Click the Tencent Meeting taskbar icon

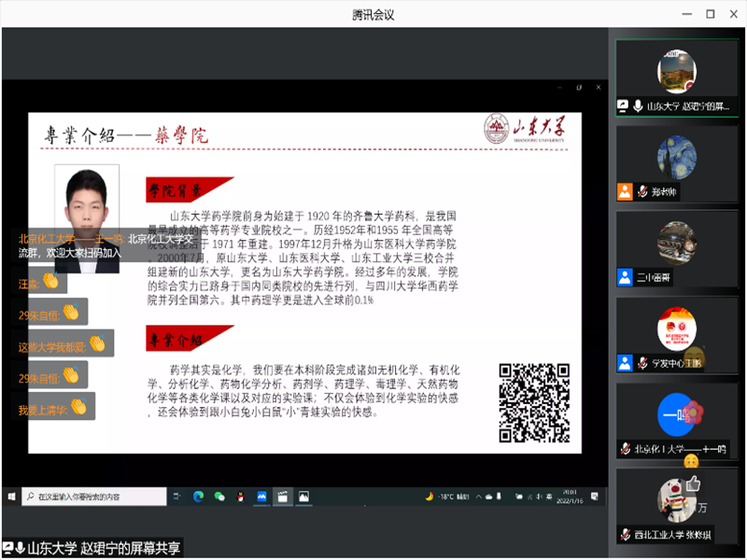pos(261,497)
